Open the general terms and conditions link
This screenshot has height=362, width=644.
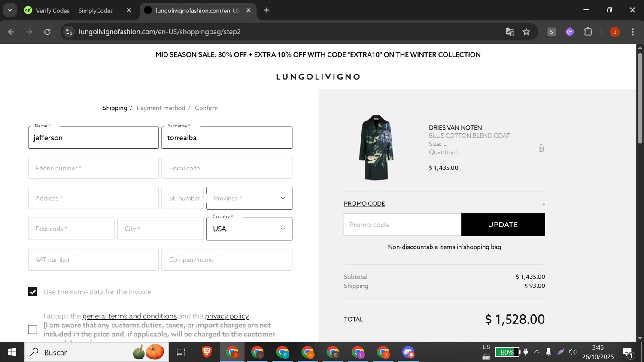pyautogui.click(x=130, y=316)
